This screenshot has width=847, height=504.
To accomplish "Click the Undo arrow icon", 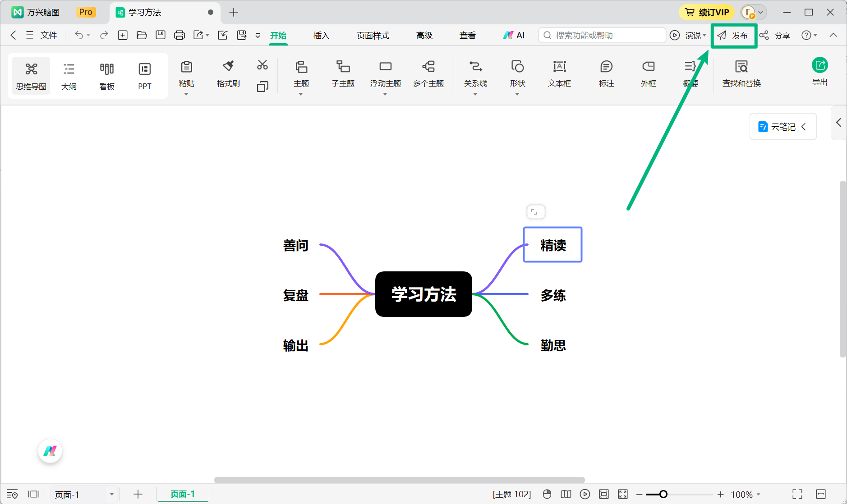I will pyautogui.click(x=79, y=35).
